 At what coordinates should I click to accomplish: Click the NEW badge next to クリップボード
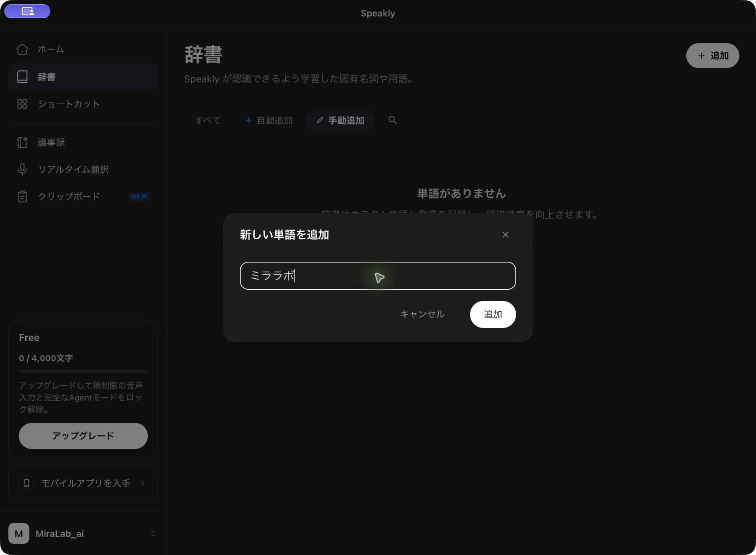coord(139,196)
